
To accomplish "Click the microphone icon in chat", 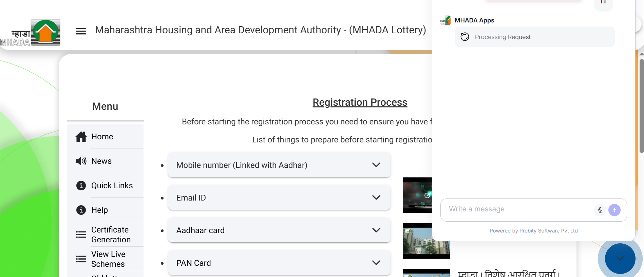I will [600, 210].
